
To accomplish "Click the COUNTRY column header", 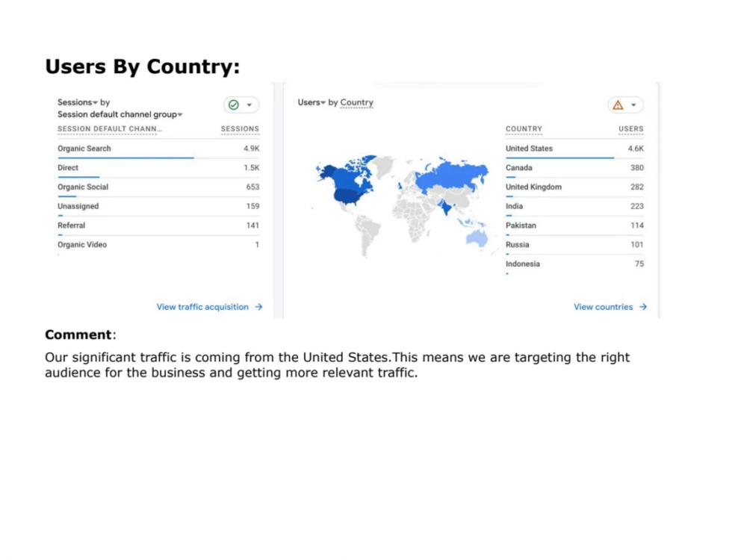I will point(524,129).
